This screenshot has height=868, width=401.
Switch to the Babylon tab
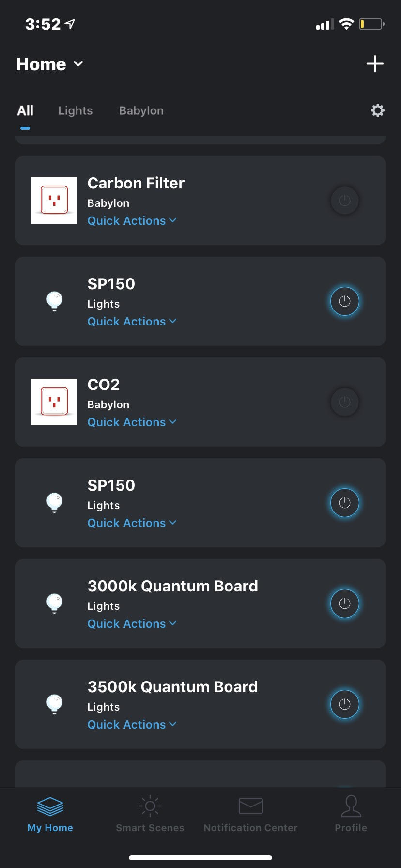click(141, 111)
